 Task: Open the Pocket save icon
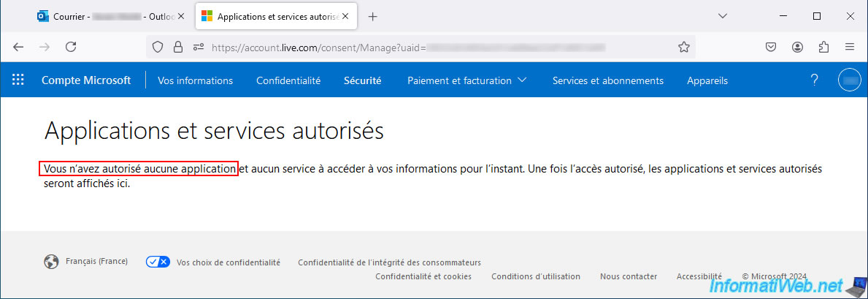[x=771, y=47]
